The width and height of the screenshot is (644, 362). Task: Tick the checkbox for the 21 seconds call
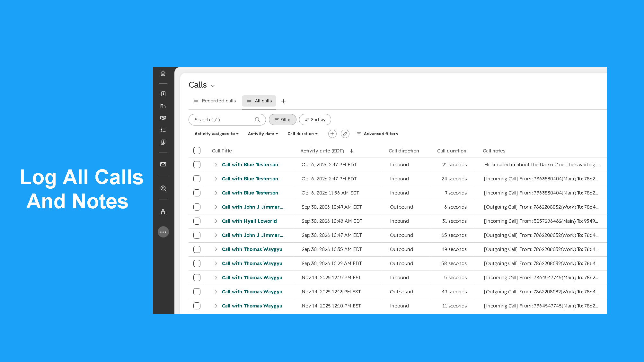click(197, 165)
